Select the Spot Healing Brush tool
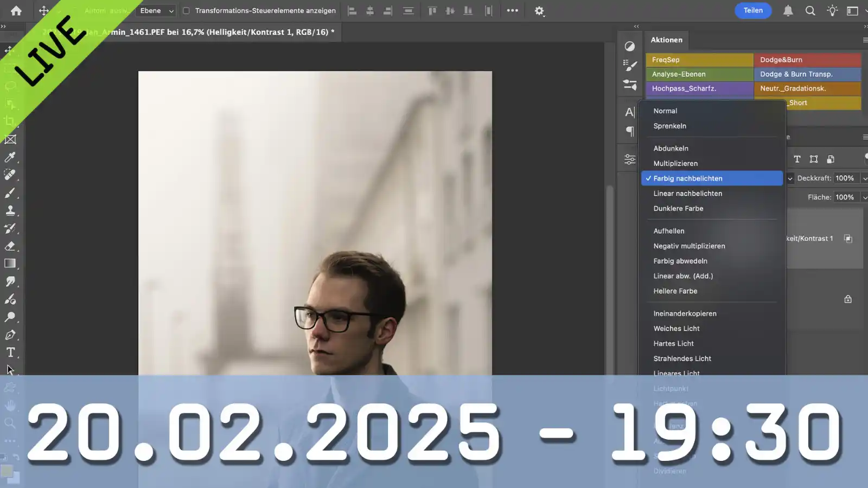Image resolution: width=868 pixels, height=488 pixels. [10, 175]
